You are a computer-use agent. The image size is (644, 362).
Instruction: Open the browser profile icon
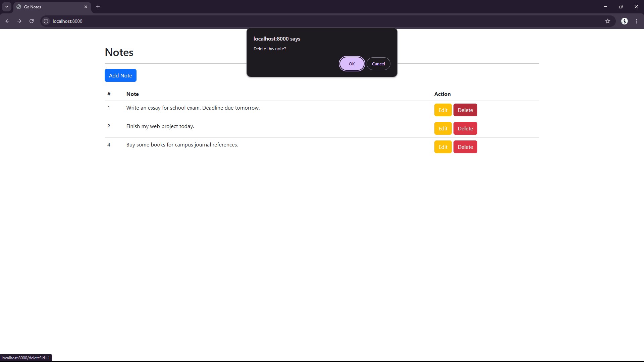tap(625, 21)
